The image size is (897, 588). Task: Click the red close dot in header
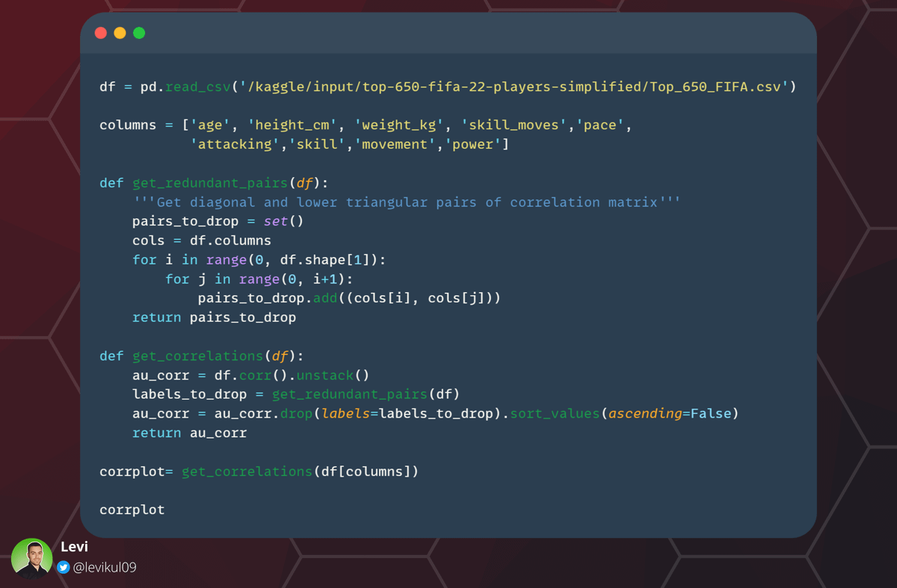point(101,33)
